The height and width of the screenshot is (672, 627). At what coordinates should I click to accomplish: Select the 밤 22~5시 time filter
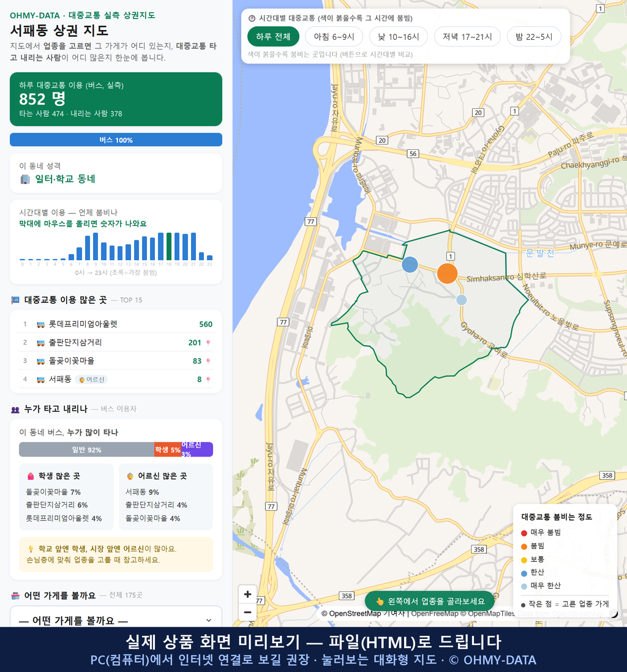pyautogui.click(x=534, y=37)
